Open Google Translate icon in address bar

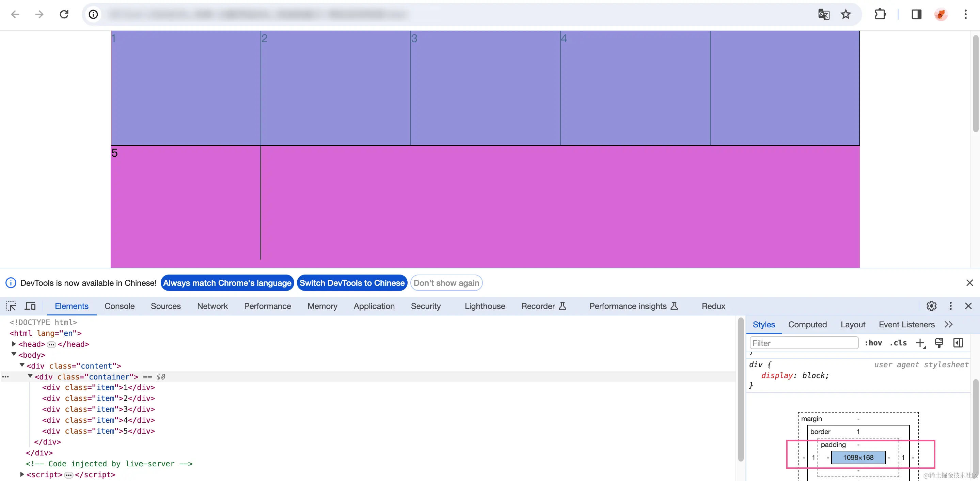[824, 14]
